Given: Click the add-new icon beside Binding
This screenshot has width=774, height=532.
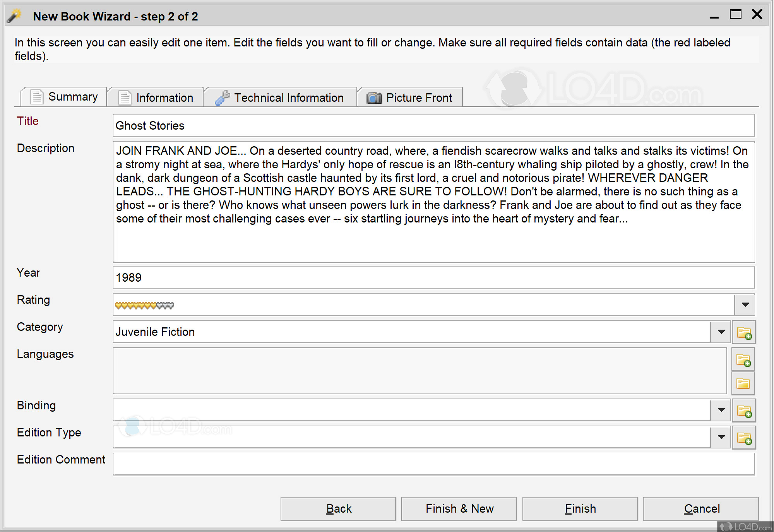Looking at the screenshot, I should [x=744, y=411].
